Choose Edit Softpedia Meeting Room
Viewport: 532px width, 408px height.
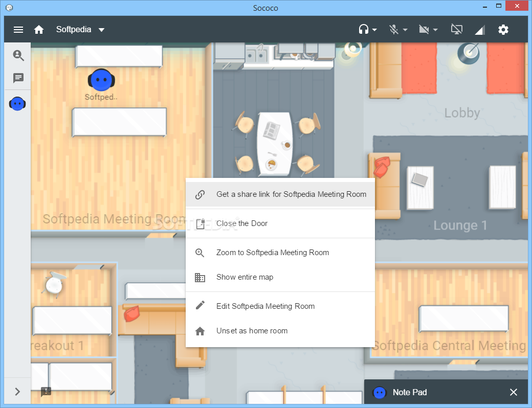(280, 306)
